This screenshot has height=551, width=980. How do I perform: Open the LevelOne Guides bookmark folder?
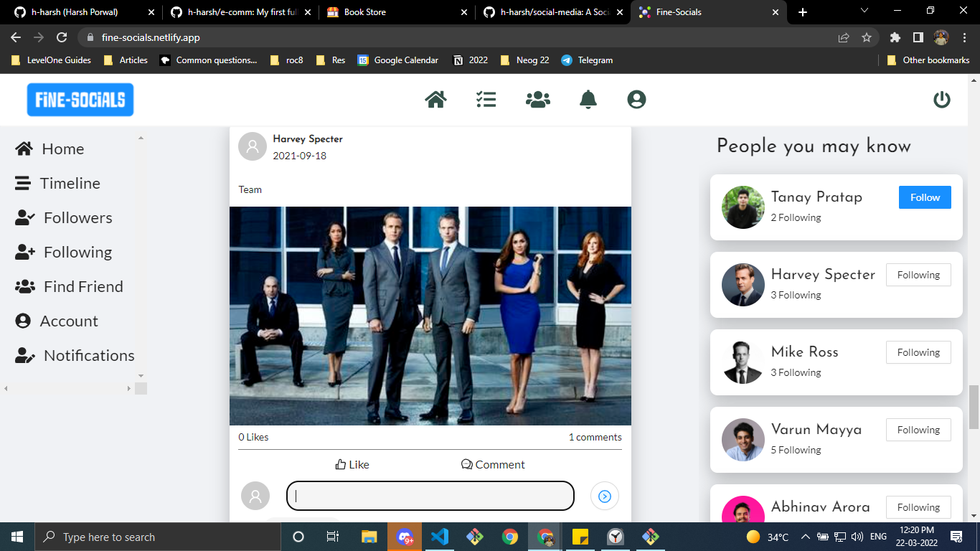point(51,60)
